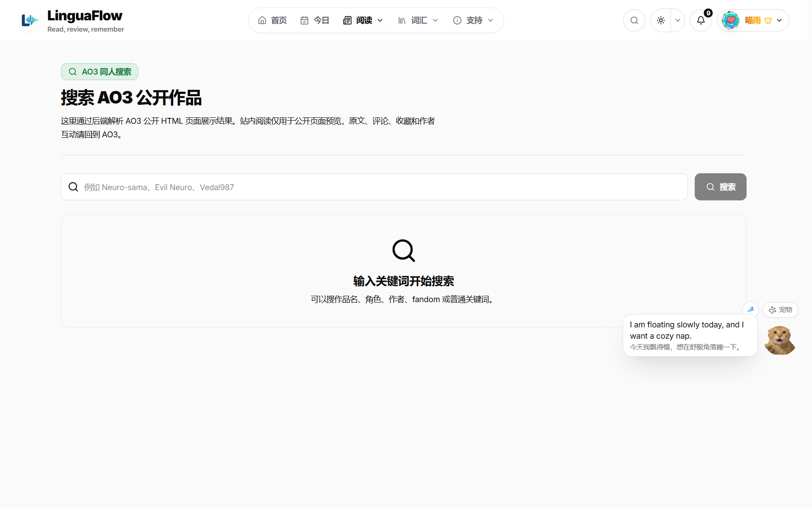The image size is (812, 508).
Task: Click the large magnifier in the empty state
Action: (404, 251)
